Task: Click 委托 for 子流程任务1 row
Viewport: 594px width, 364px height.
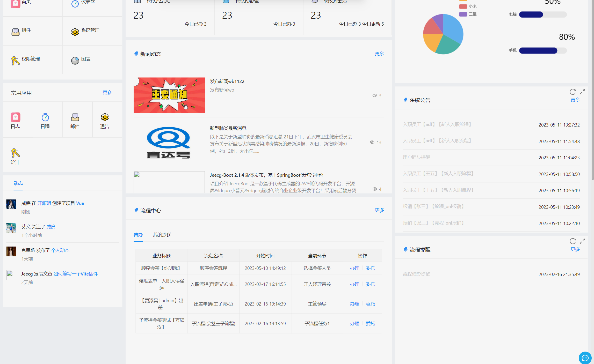Action: click(370, 323)
